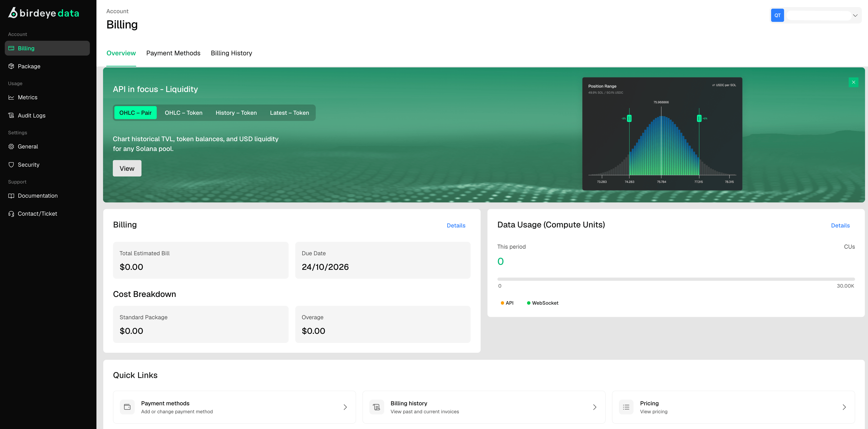This screenshot has height=429, width=868.
Task: Open Billing from the sidebar
Action: click(47, 48)
